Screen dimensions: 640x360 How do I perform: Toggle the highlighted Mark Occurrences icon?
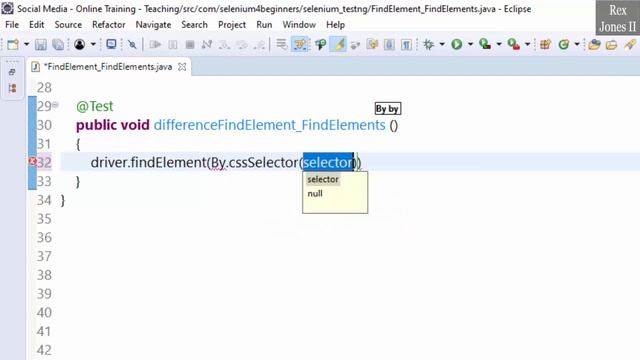pos(300,44)
